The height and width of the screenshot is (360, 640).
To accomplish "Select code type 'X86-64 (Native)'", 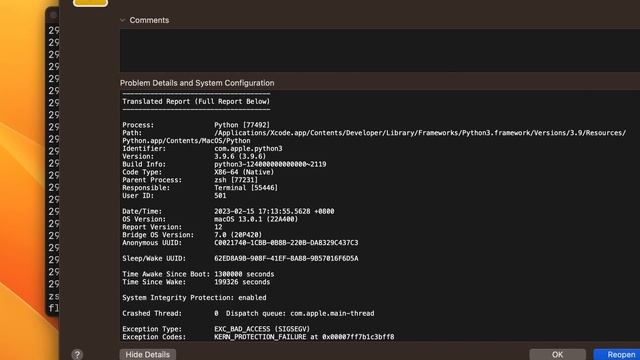I will [x=244, y=172].
